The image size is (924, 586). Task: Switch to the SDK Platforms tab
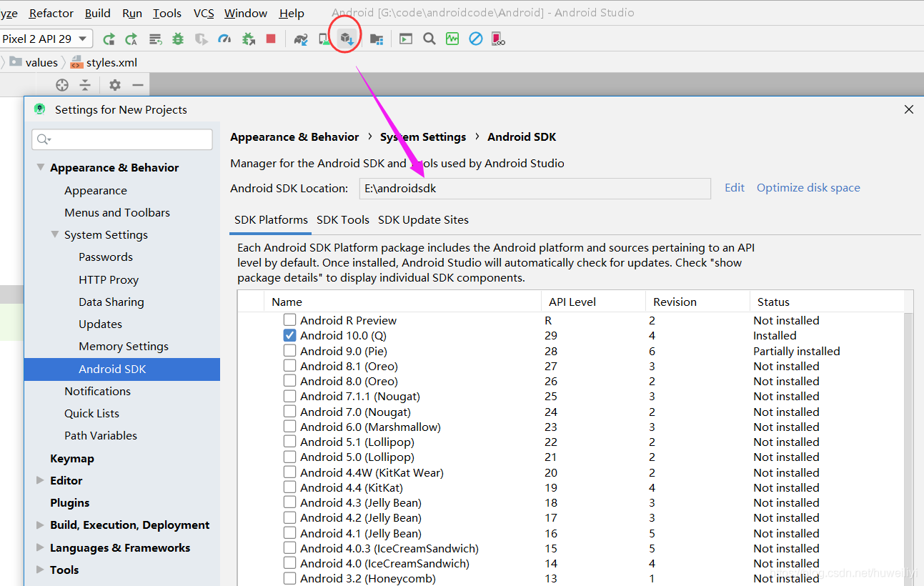pyautogui.click(x=271, y=220)
